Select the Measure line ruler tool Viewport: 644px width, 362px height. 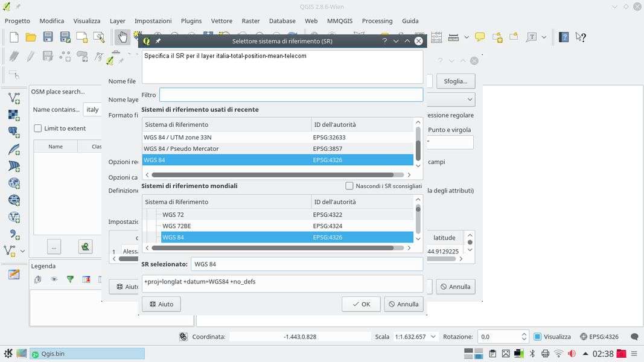453,37
